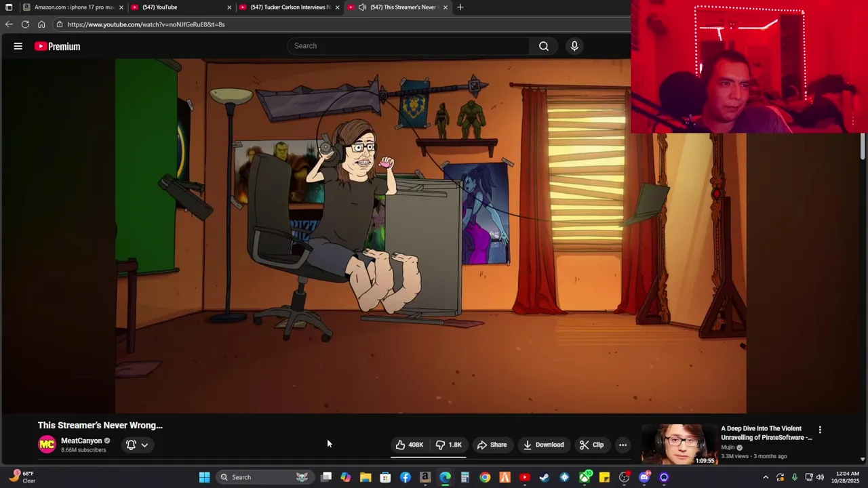868x488 pixels.
Task: Open a new browser tab
Action: 460,7
